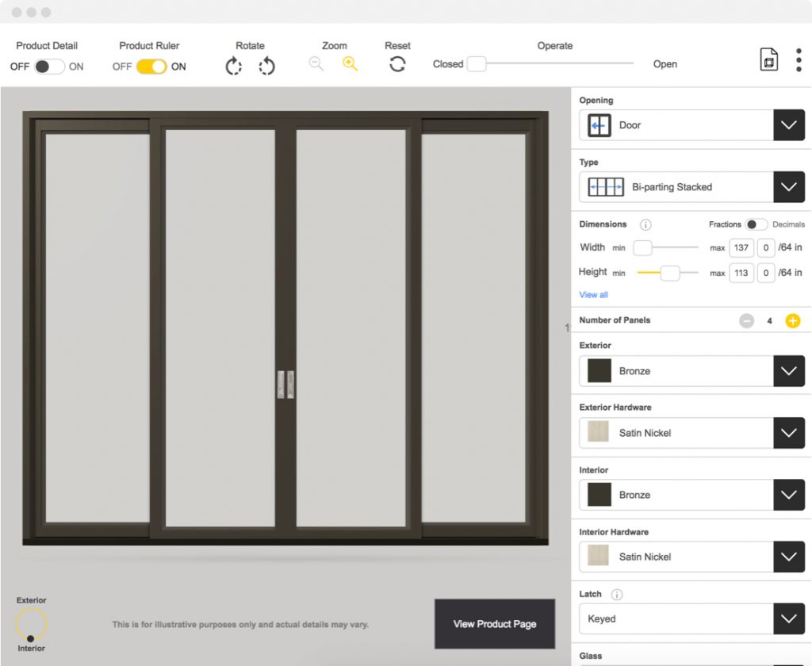Reset the door view
Image resolution: width=812 pixels, height=666 pixels.
[397, 64]
